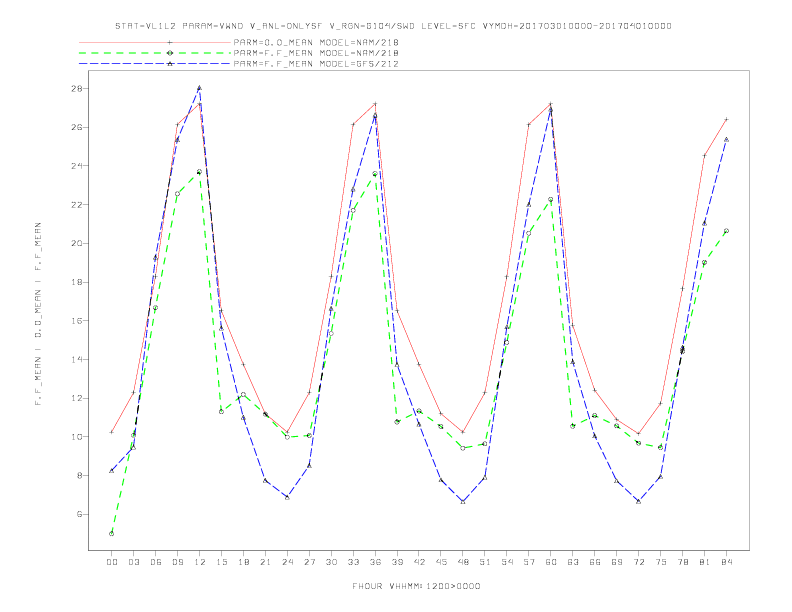Click the y-axis tick label 14
This screenshot has width=792, height=612.
[x=77, y=360]
